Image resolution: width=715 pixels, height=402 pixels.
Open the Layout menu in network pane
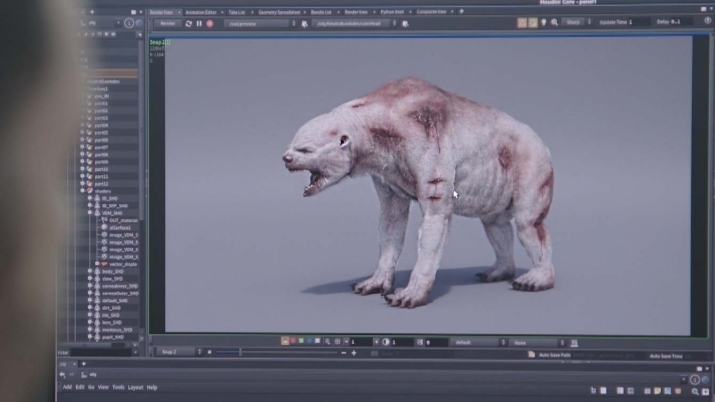[135, 387]
